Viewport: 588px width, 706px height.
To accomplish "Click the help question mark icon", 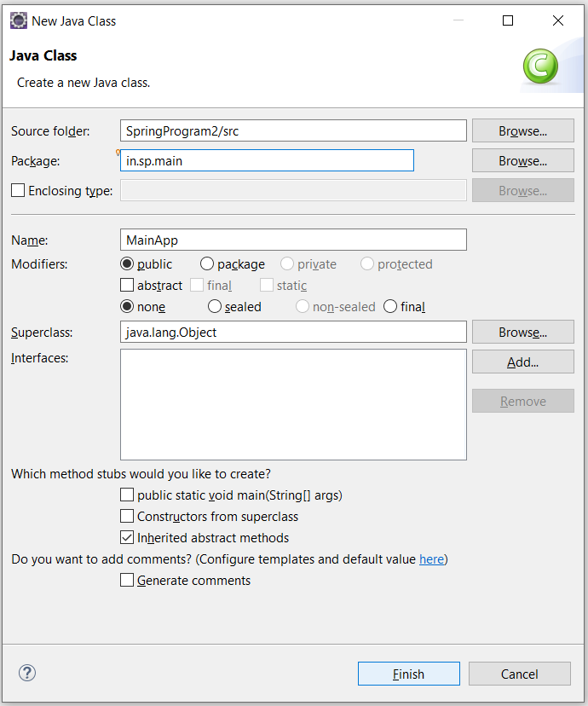I will tap(27, 673).
